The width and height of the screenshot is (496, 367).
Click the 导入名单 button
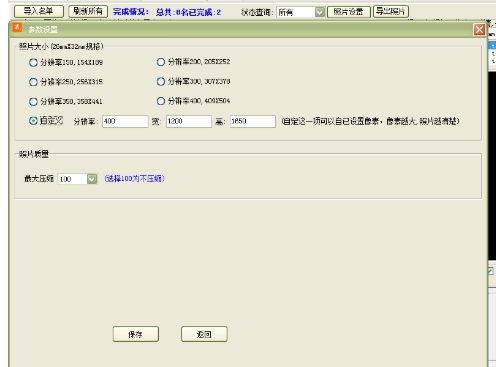coord(39,11)
